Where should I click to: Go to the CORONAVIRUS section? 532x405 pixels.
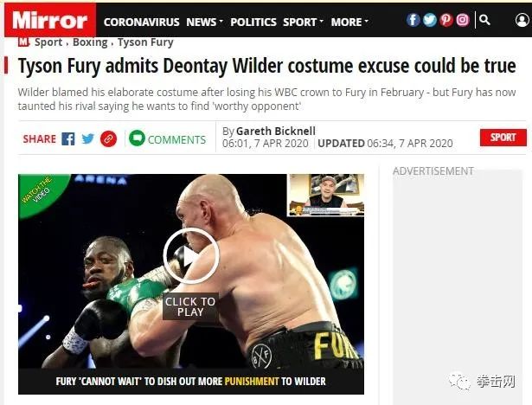[142, 22]
